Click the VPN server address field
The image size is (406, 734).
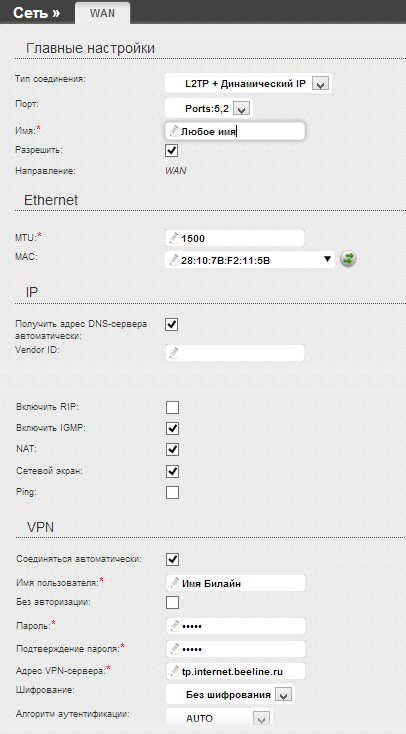[236, 671]
